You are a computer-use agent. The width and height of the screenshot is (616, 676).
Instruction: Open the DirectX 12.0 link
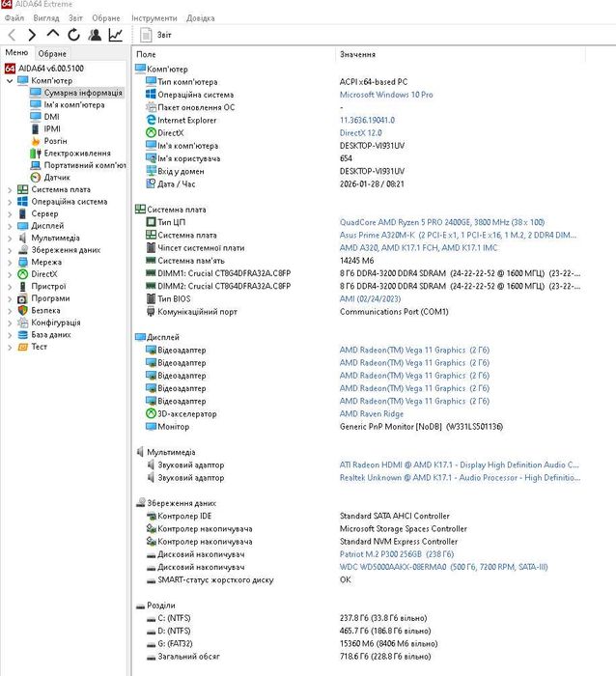[361, 133]
